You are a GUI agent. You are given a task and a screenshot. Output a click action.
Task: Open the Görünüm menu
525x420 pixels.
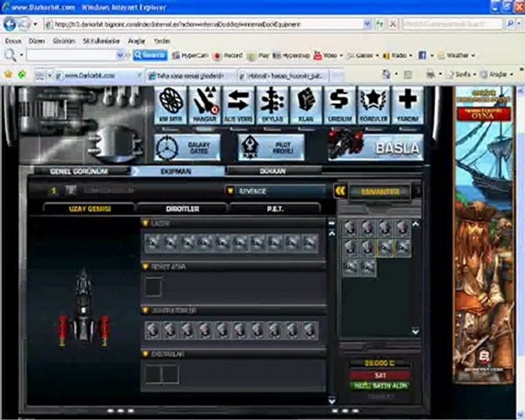(x=64, y=41)
